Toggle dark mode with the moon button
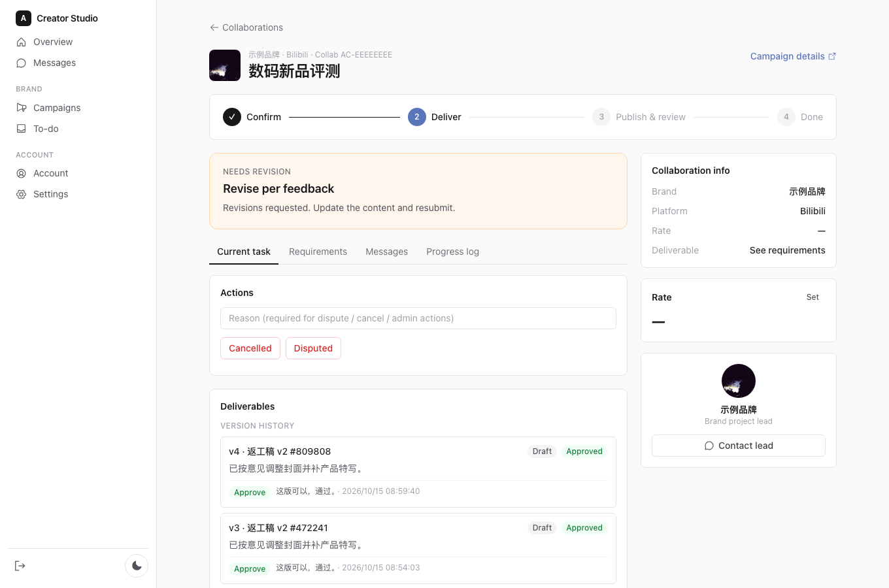Screen dimensions: 889x588 click(x=137, y=566)
